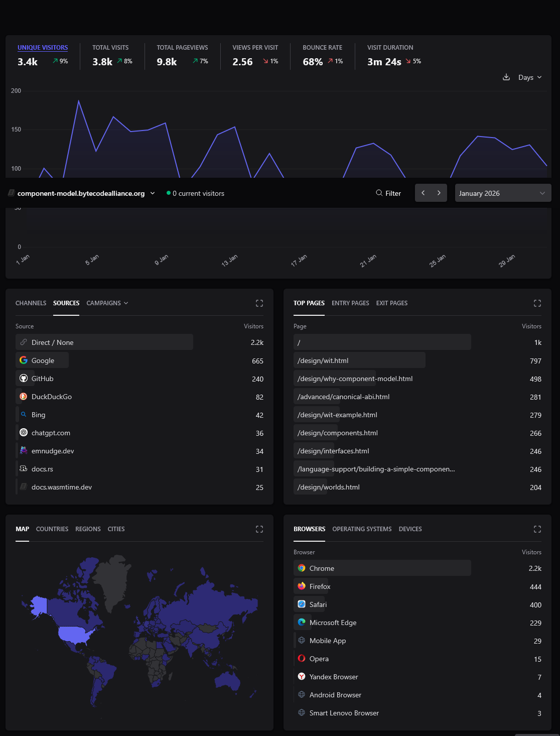Click the download chart data icon
The image size is (560, 736).
[506, 77]
